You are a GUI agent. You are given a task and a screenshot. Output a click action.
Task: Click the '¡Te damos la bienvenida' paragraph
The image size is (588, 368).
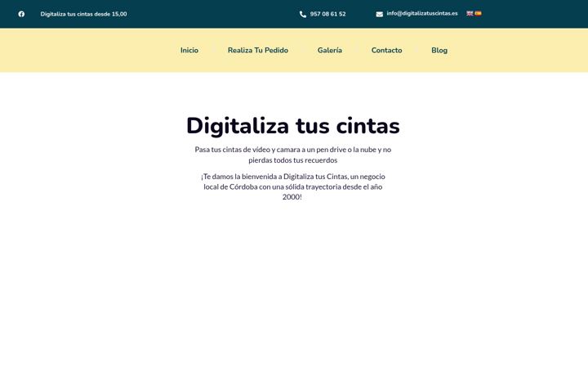[x=293, y=186]
